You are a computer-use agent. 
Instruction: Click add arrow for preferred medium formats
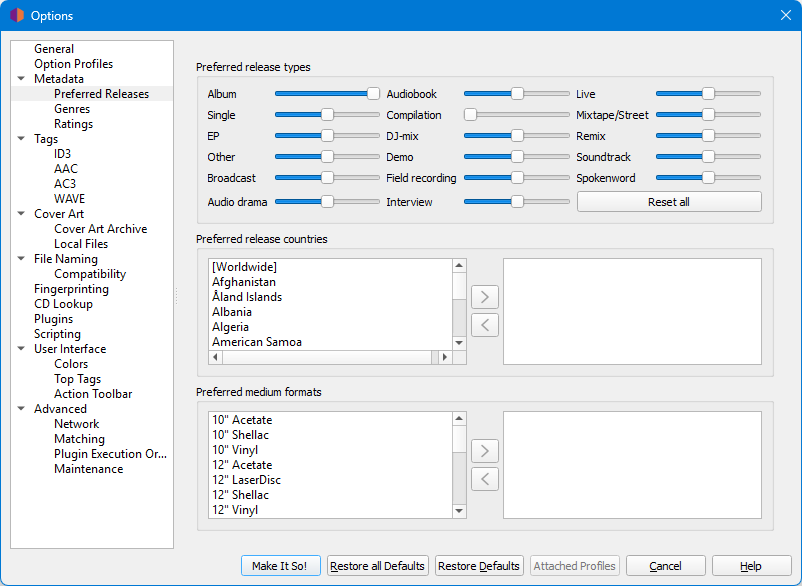(x=484, y=451)
